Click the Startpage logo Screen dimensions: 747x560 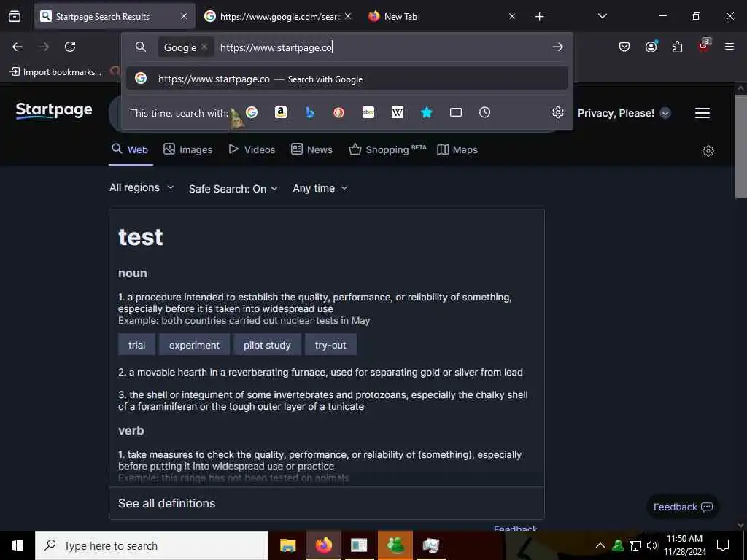coord(54,111)
